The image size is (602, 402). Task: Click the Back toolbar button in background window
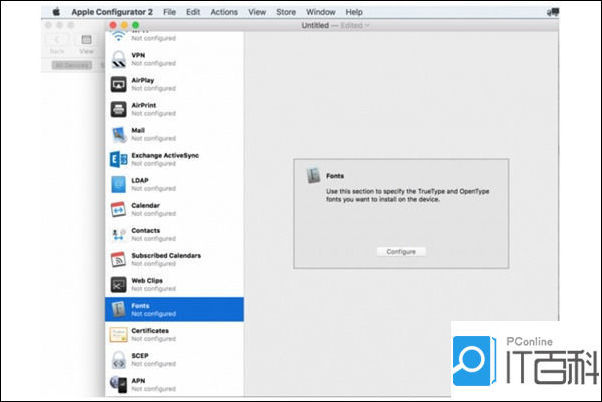57,40
